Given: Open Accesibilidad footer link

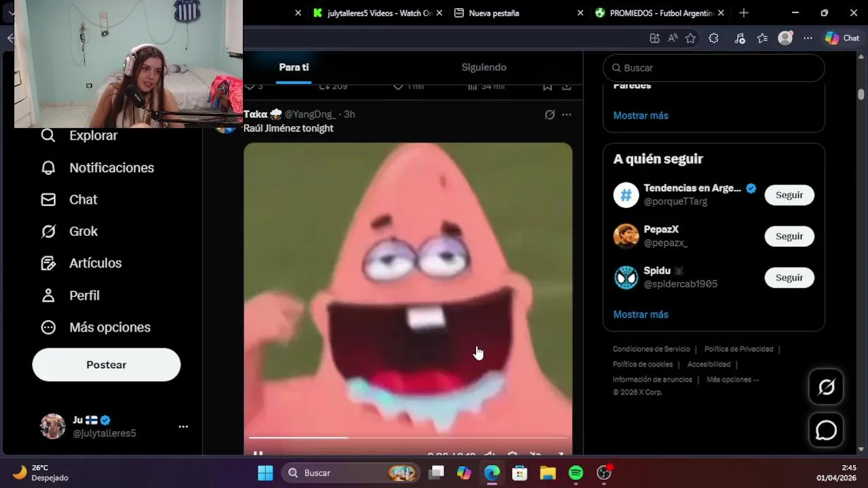Looking at the screenshot, I should tap(709, 365).
